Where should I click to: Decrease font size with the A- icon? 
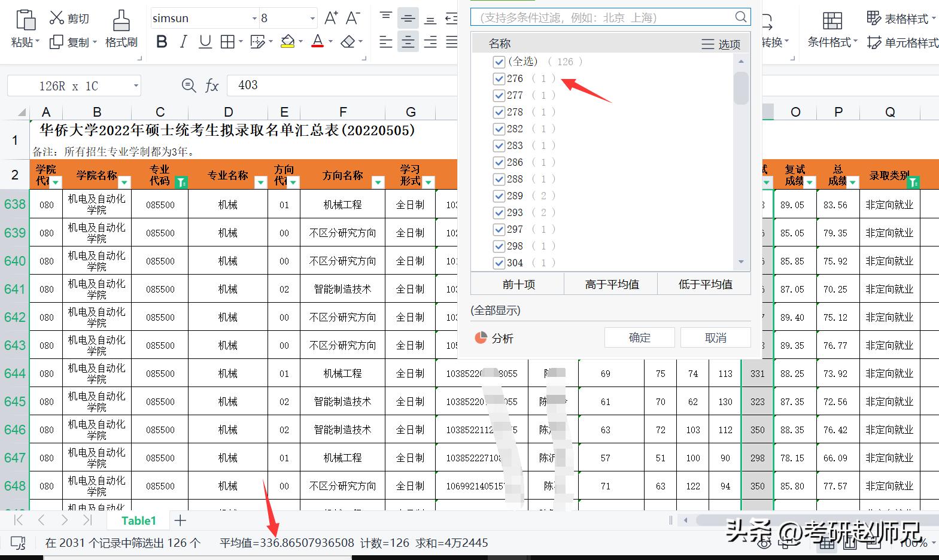point(353,18)
